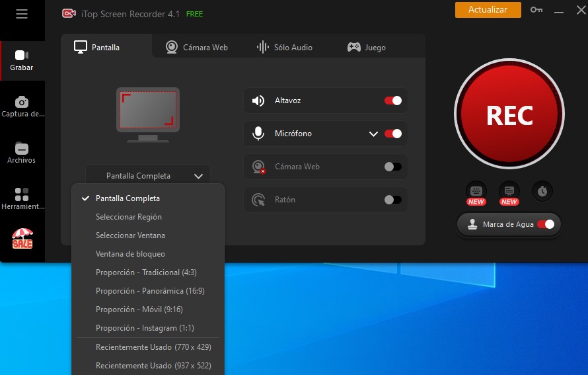Enable the Cámara Web switch
This screenshot has height=375, width=588.
pos(393,167)
